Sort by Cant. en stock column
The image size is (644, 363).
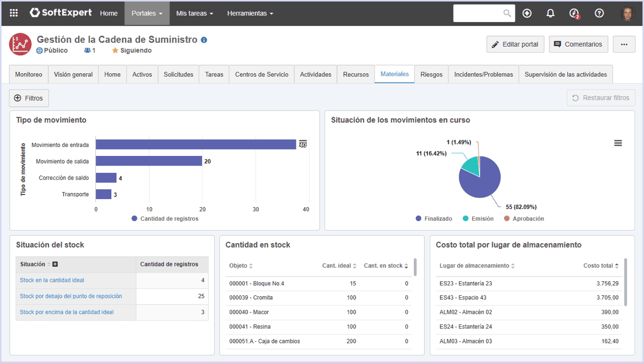click(406, 266)
